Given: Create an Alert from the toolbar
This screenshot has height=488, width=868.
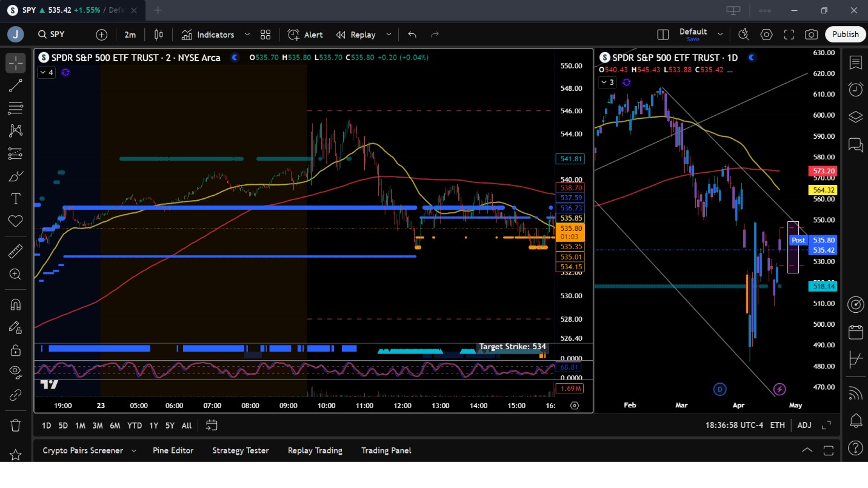Looking at the screenshot, I should (305, 35).
